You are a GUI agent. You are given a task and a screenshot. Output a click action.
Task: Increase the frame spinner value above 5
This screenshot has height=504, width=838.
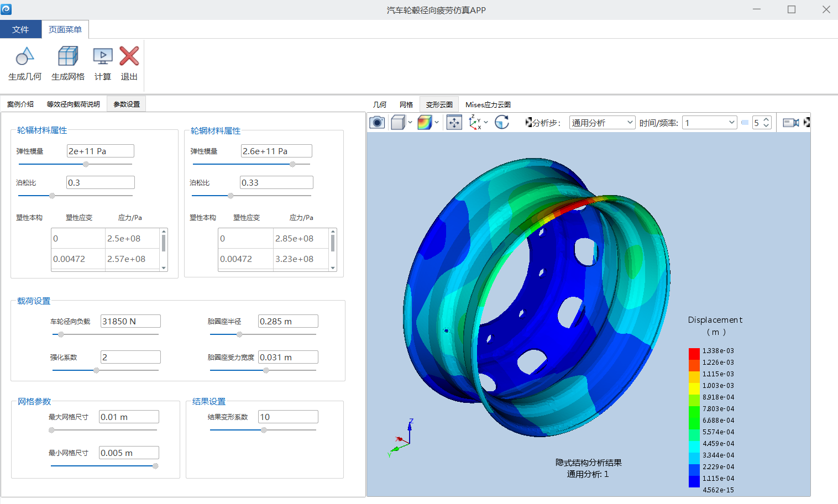pyautogui.click(x=766, y=120)
